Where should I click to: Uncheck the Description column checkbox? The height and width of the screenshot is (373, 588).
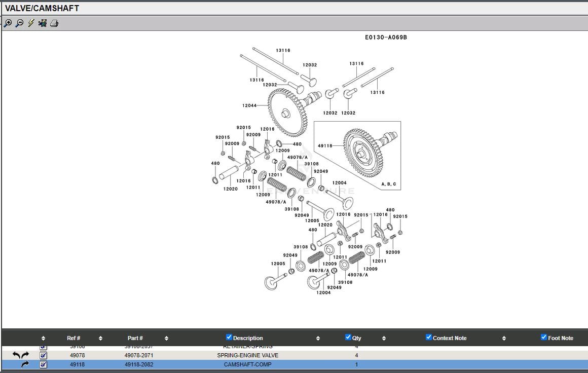pyautogui.click(x=229, y=338)
